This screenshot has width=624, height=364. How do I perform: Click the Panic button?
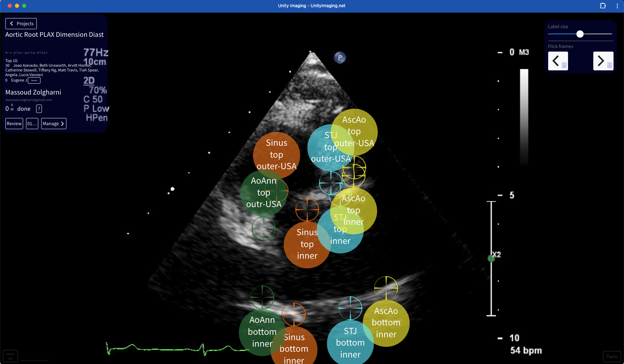612,356
